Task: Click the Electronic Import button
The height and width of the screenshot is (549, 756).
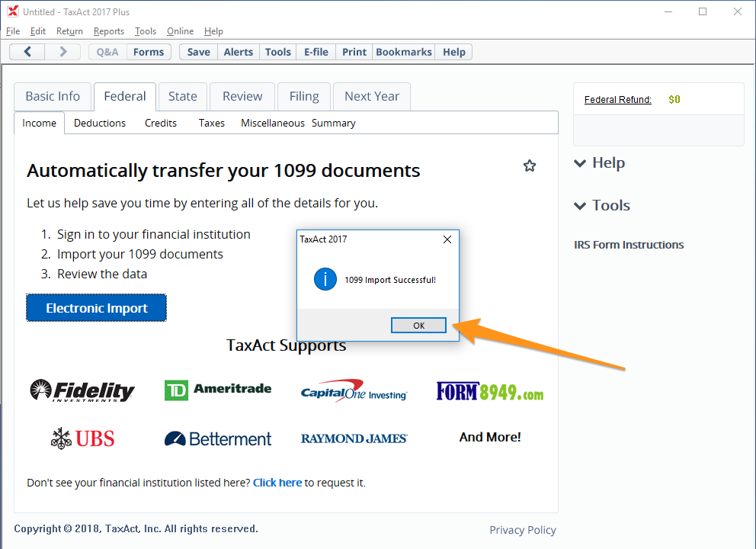Action: 97,308
